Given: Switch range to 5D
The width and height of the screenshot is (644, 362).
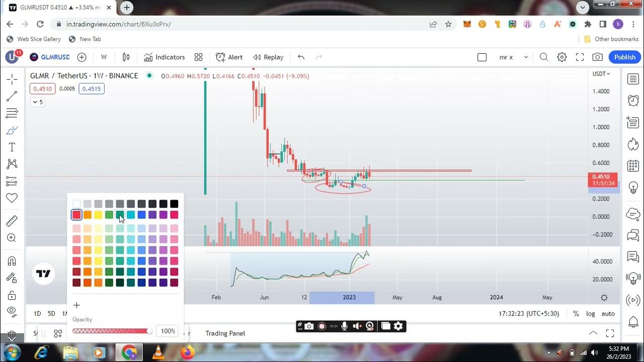Looking at the screenshot, I should click(51, 314).
